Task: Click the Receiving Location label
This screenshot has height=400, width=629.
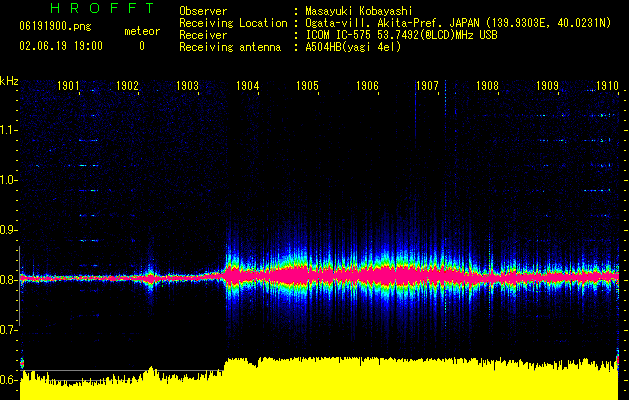Action: [233, 23]
